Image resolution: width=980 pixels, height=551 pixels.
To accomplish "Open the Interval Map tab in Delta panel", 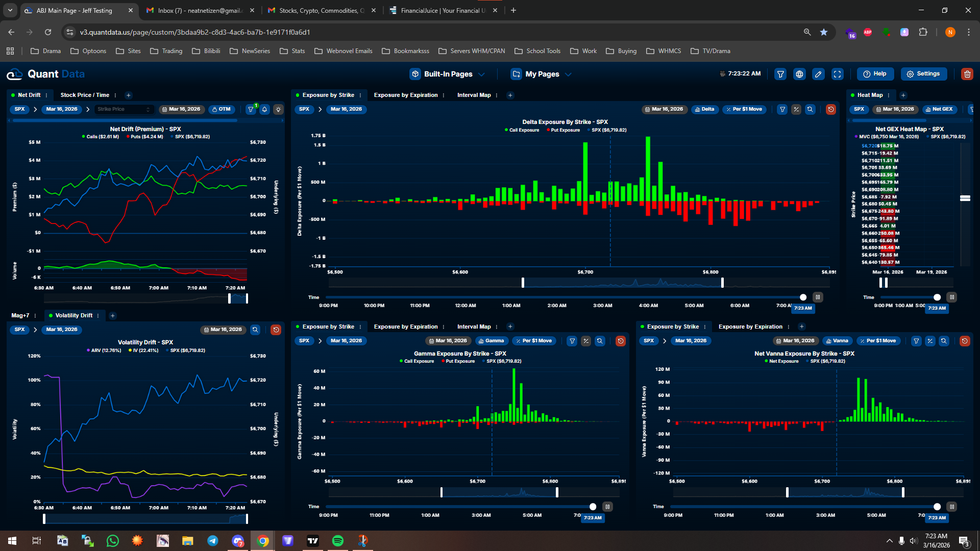I will click(474, 95).
